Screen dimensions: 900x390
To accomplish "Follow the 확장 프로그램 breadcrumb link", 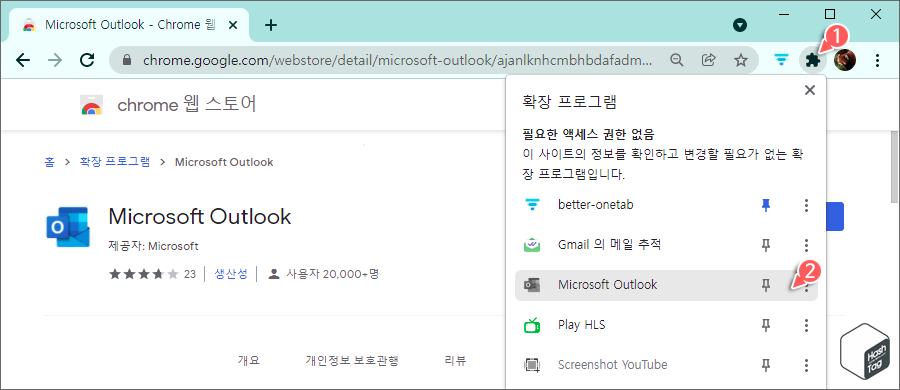I will (115, 162).
